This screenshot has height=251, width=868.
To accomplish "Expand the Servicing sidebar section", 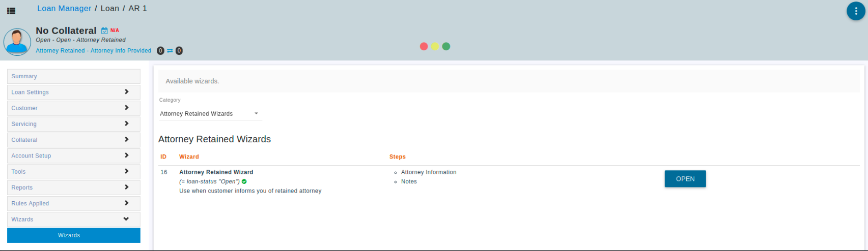I will click(74, 123).
